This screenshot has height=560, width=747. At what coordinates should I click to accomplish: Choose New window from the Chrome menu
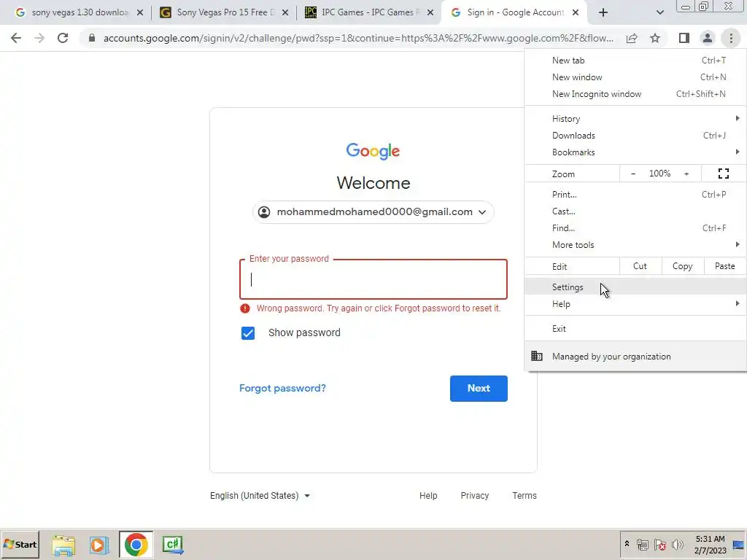tap(635, 77)
